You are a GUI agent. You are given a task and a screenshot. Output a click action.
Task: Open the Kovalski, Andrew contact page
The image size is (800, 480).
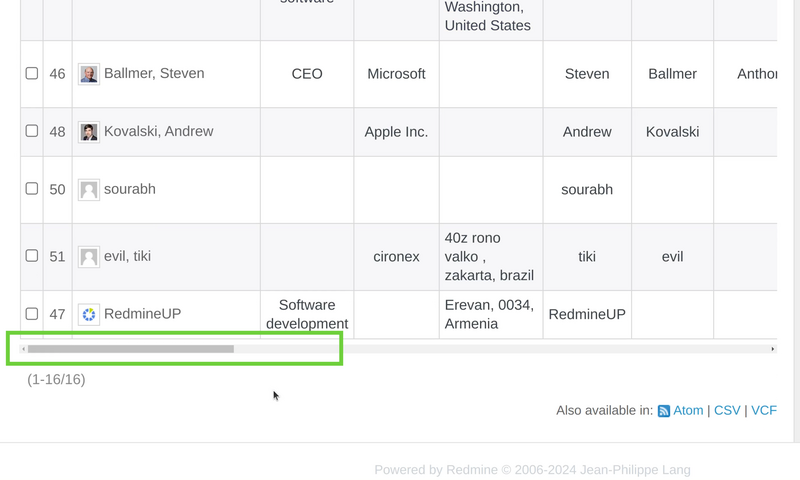(158, 132)
